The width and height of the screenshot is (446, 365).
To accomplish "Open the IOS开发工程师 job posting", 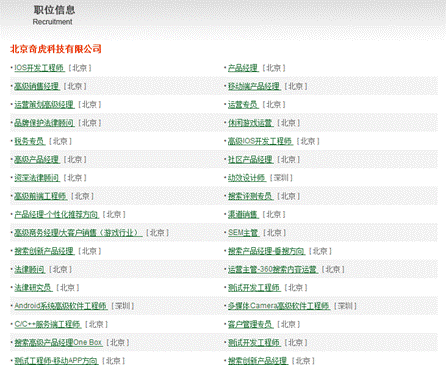I will pyautogui.click(x=39, y=68).
